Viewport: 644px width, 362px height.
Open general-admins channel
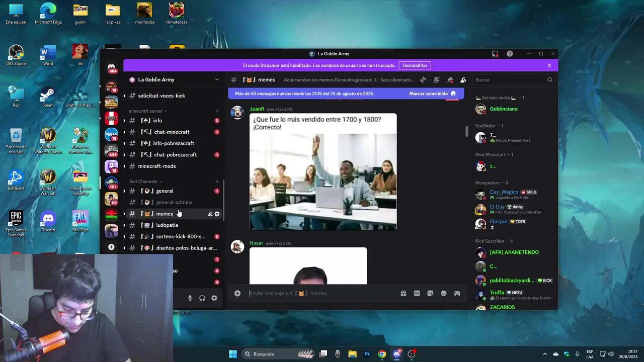(x=174, y=203)
